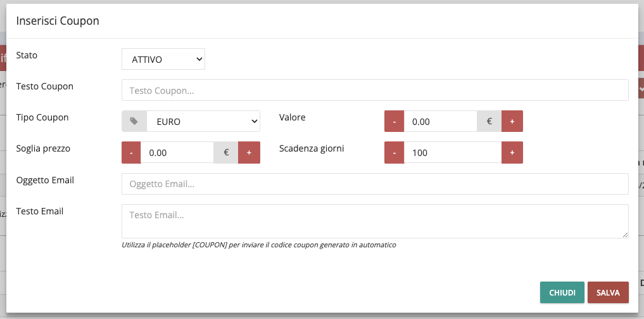Focus the Oggetto Email input field
The width and height of the screenshot is (644, 319).
coord(375,184)
